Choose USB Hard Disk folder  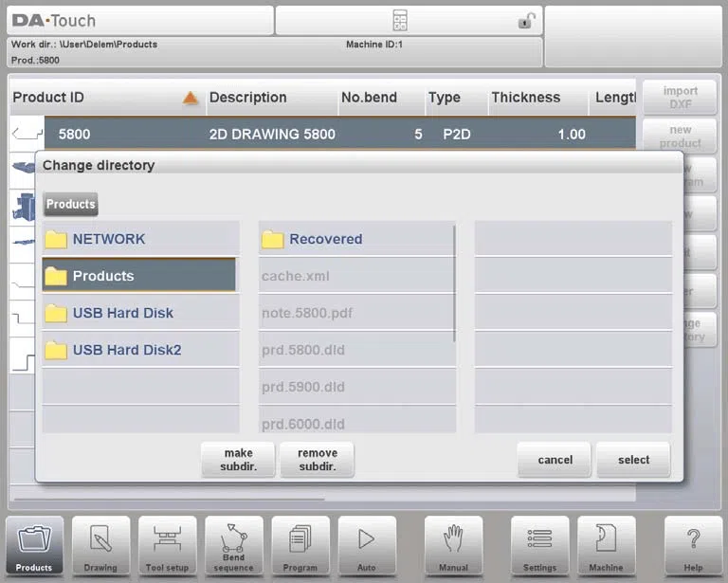click(x=140, y=313)
